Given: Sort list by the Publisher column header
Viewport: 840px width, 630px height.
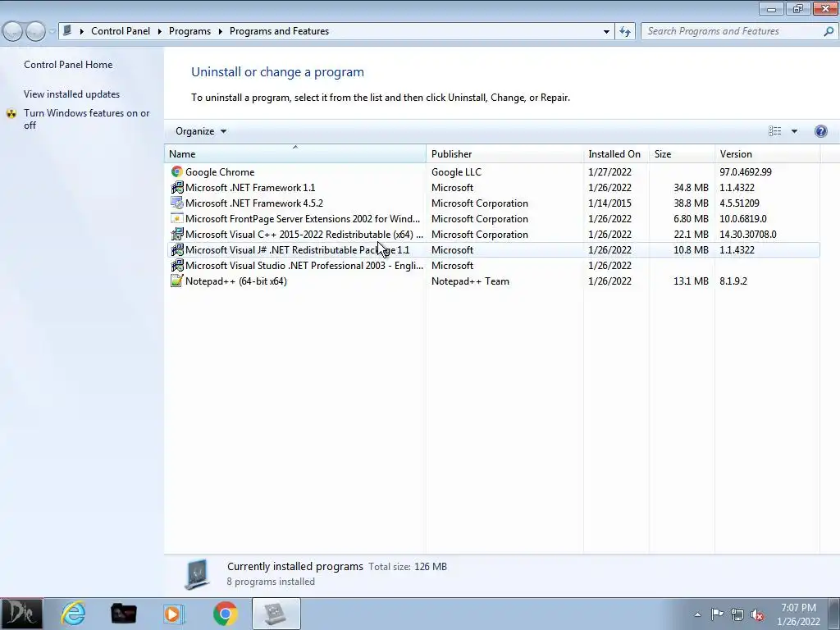Looking at the screenshot, I should pos(504,153).
